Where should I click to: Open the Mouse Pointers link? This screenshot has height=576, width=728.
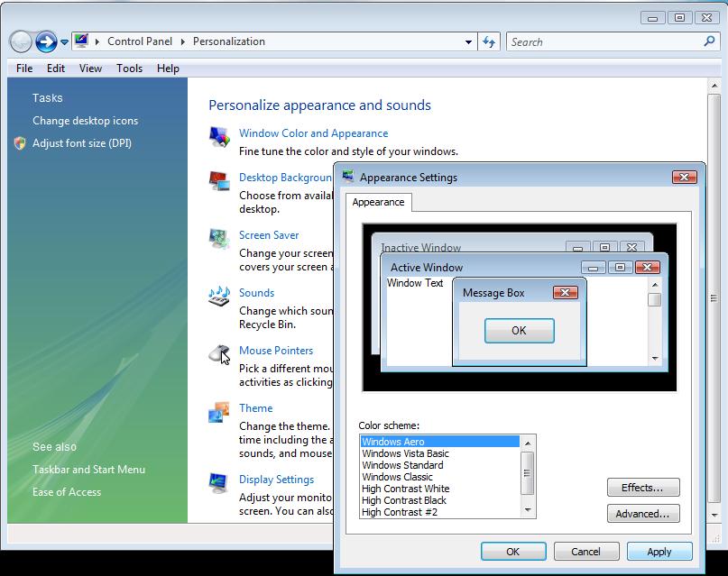point(276,351)
